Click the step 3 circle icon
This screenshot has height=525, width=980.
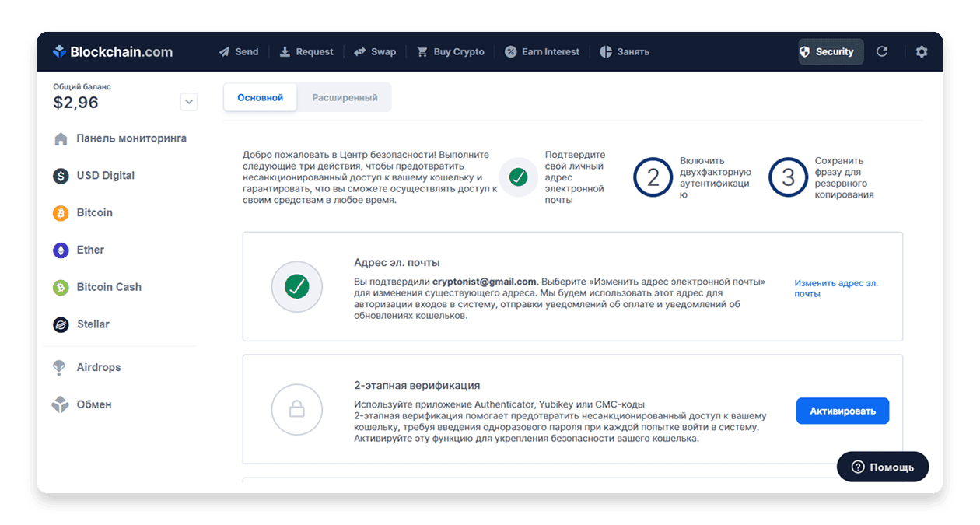click(789, 177)
